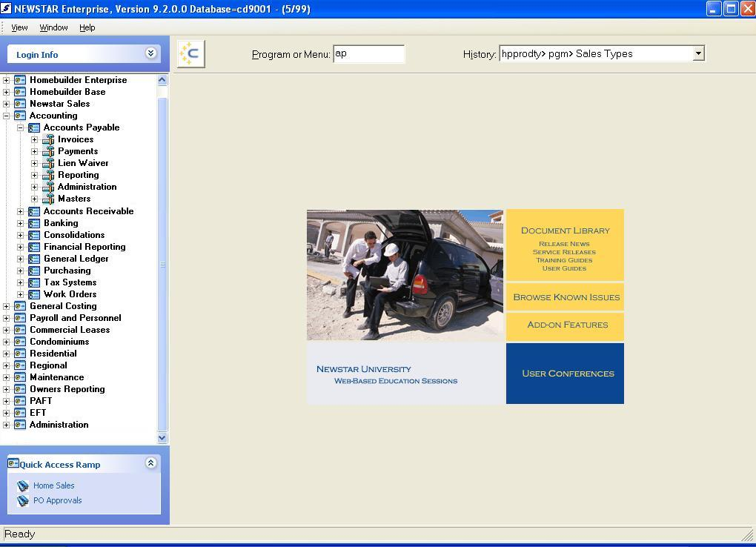The width and height of the screenshot is (756, 547).
Task: Open Newstar University web-based education sessions
Action: (406, 373)
